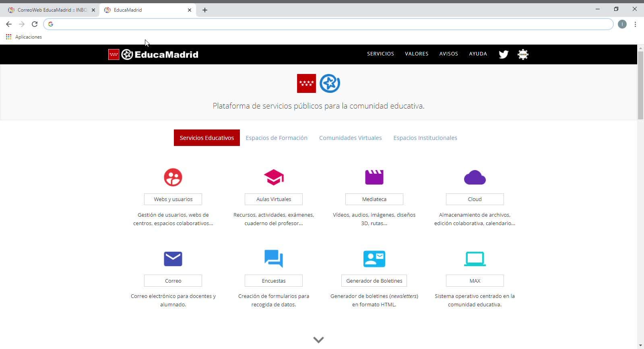This screenshot has height=349, width=644.
Task: Open the Aplicaciones bookmarks grid icon
Action: pos(8,37)
